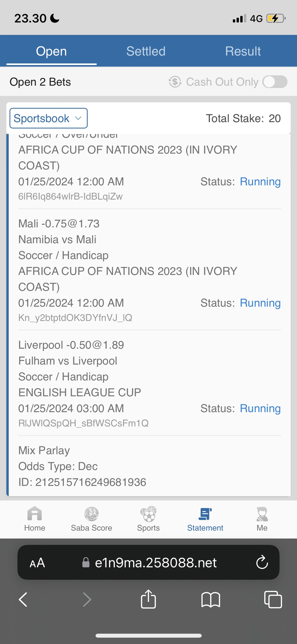Select the Open bets tab

51,51
